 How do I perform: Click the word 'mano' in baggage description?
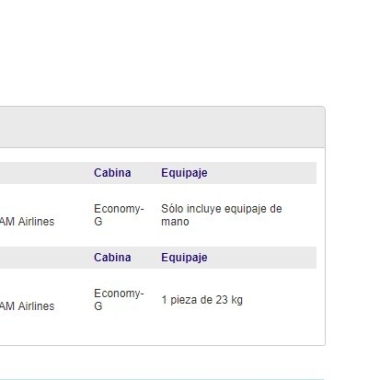tap(175, 222)
